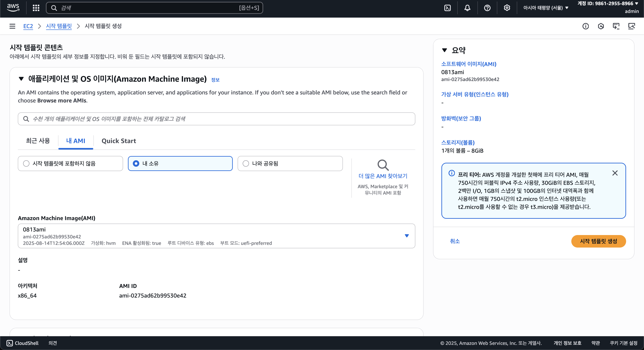Open the notifications bell
644x350 pixels.
[x=467, y=8]
